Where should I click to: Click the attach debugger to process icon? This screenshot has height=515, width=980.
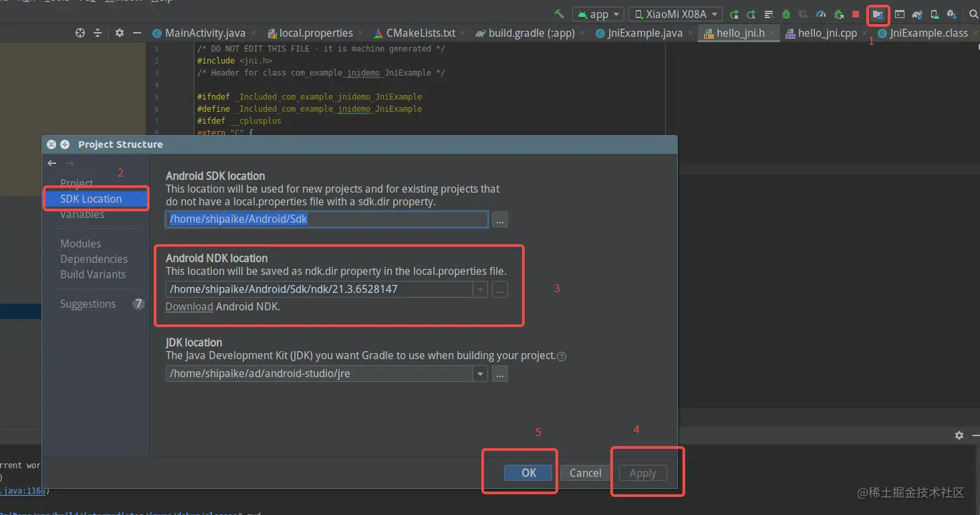click(x=838, y=14)
